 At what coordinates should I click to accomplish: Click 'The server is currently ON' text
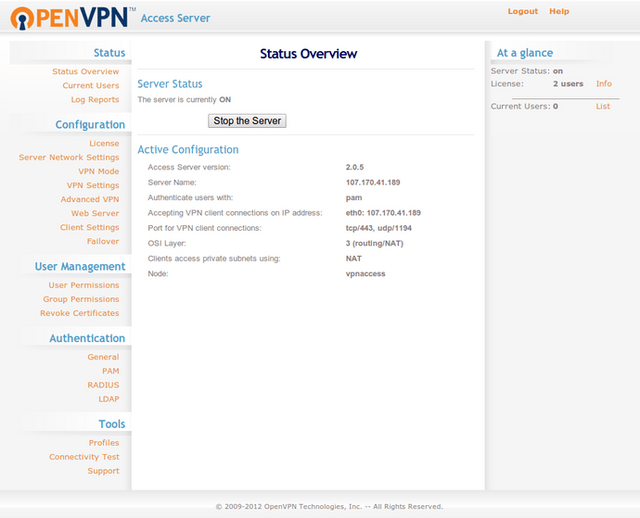point(184,100)
